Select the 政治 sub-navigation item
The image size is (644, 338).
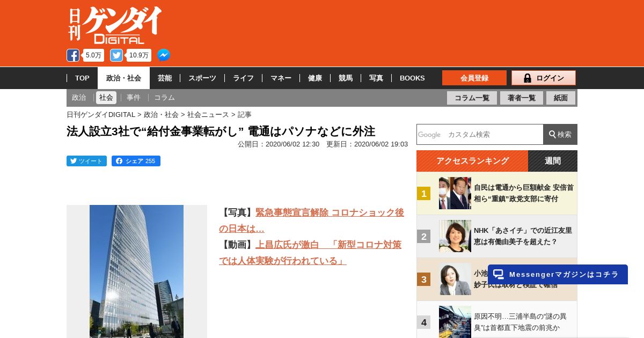click(x=79, y=98)
